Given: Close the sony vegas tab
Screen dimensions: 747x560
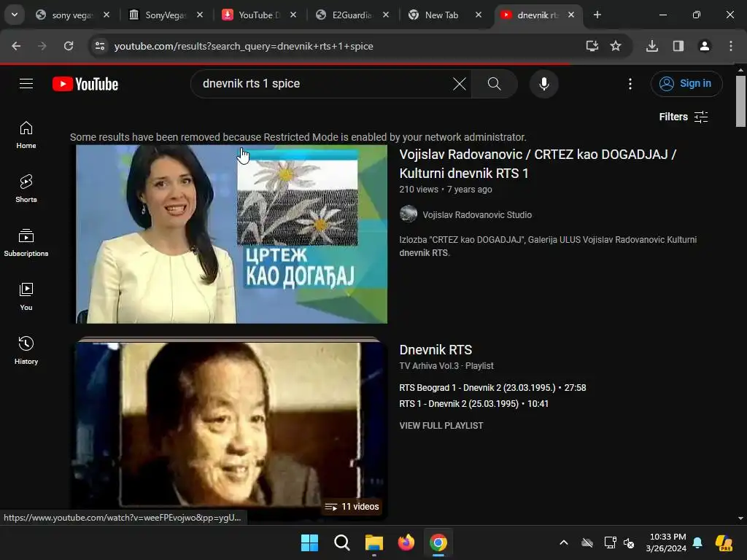Looking at the screenshot, I should [x=107, y=15].
